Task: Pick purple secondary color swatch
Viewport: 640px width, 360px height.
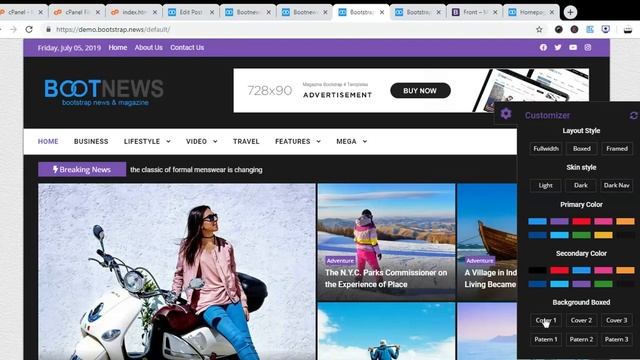Action: [581, 284]
